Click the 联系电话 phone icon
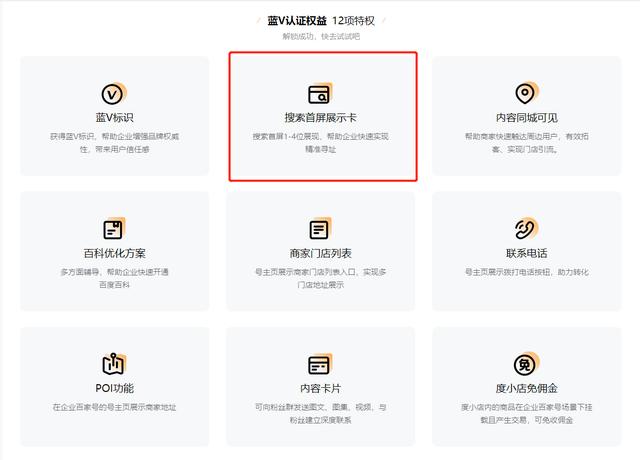Viewport: 640px width, 460px height. (x=526, y=228)
